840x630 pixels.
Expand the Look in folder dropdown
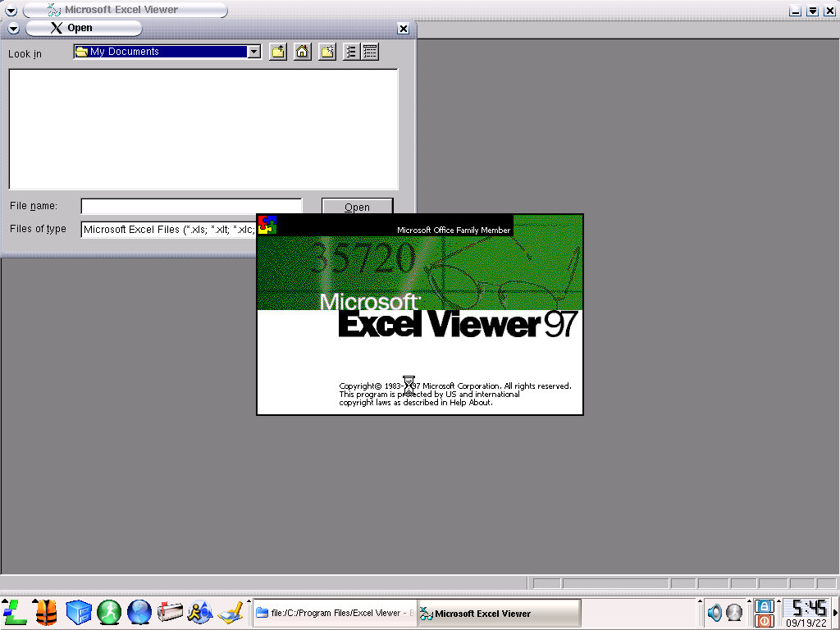[x=254, y=52]
